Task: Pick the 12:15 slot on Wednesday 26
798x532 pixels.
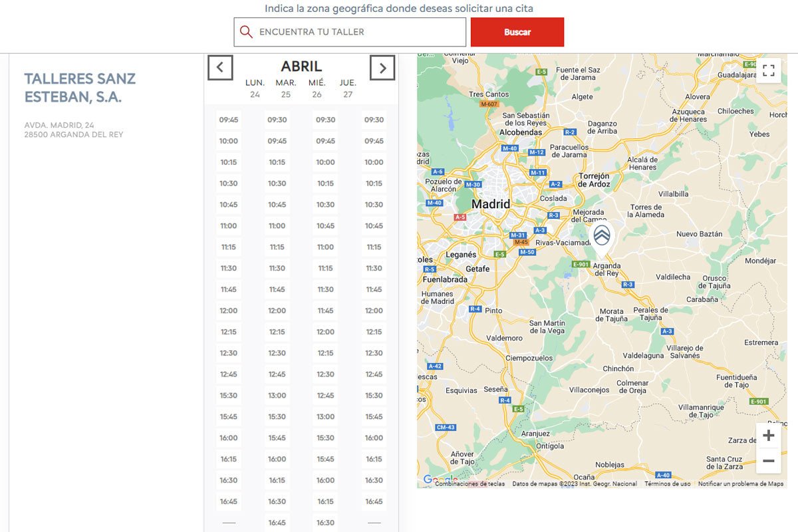Action: pos(326,353)
